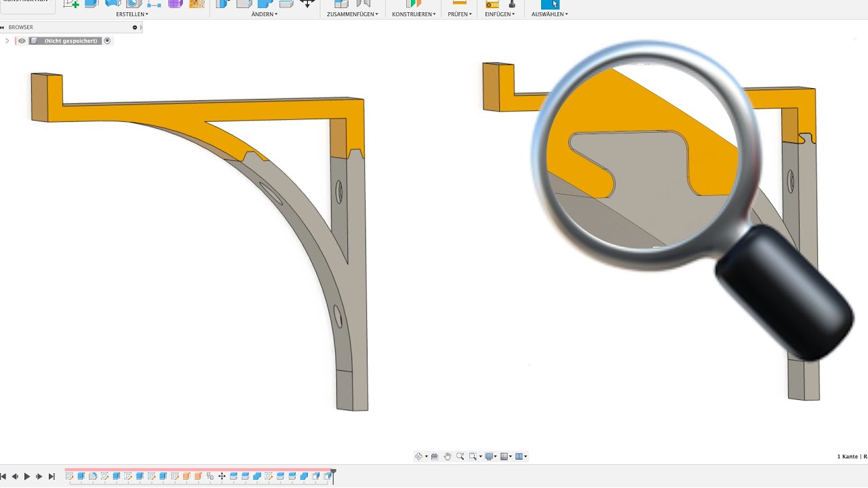The width and height of the screenshot is (868, 488).
Task: Activate the Orbit navigation tool
Action: [x=418, y=456]
